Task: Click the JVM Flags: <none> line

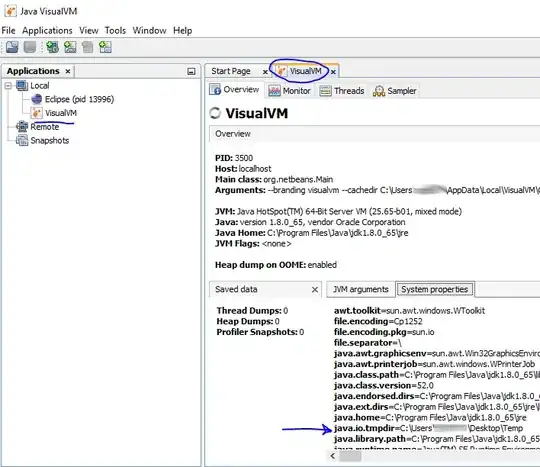Action: tap(253, 243)
